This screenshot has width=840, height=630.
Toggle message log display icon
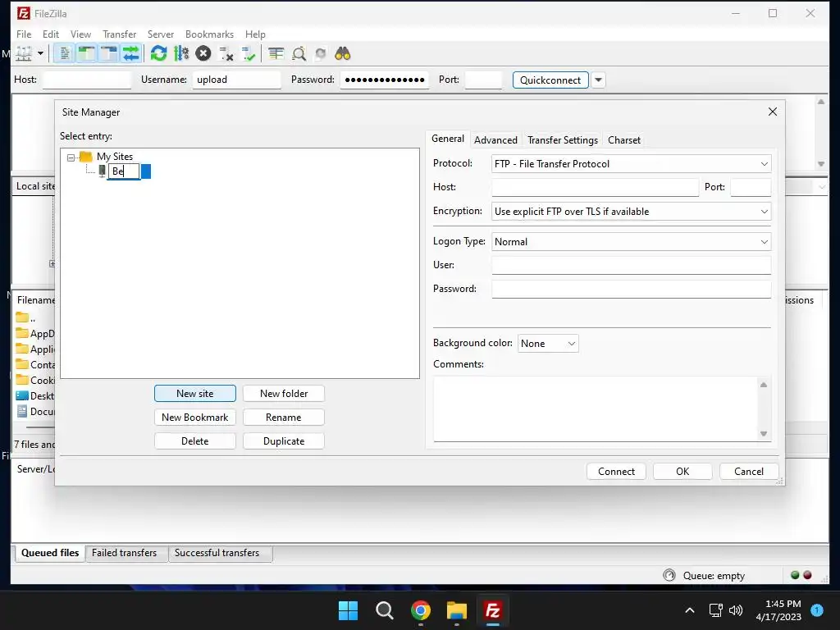(x=64, y=53)
